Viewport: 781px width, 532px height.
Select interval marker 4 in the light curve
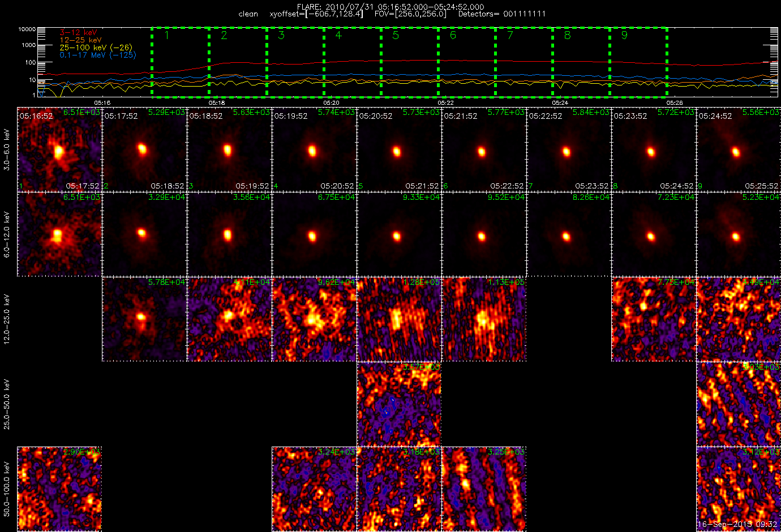coord(338,35)
